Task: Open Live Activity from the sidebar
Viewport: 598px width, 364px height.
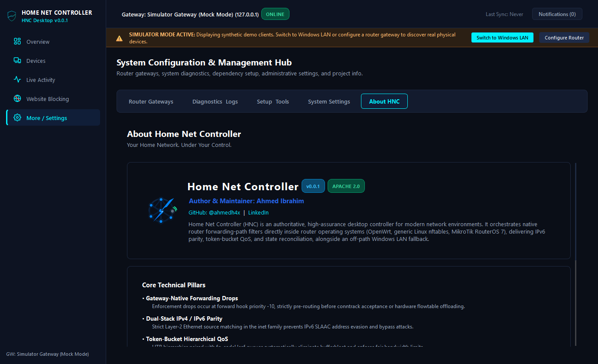Action: pos(53,80)
